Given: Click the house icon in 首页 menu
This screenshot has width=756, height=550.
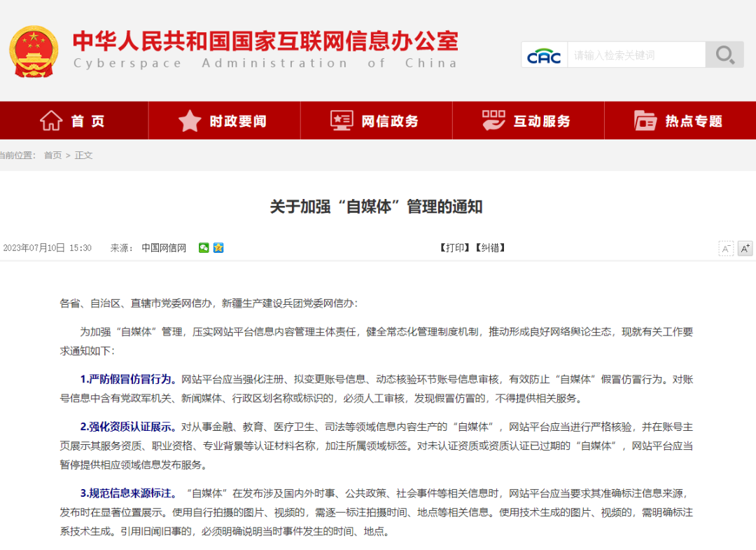Looking at the screenshot, I should [x=51, y=121].
